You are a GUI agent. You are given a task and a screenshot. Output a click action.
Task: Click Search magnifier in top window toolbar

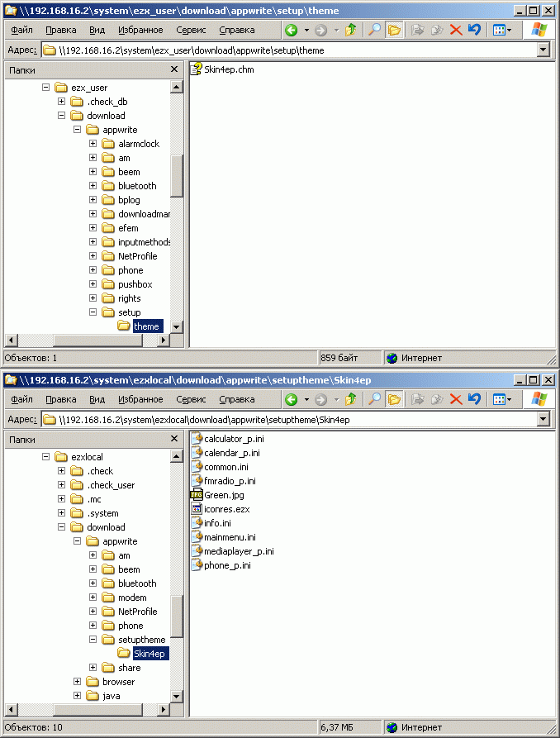[x=375, y=30]
